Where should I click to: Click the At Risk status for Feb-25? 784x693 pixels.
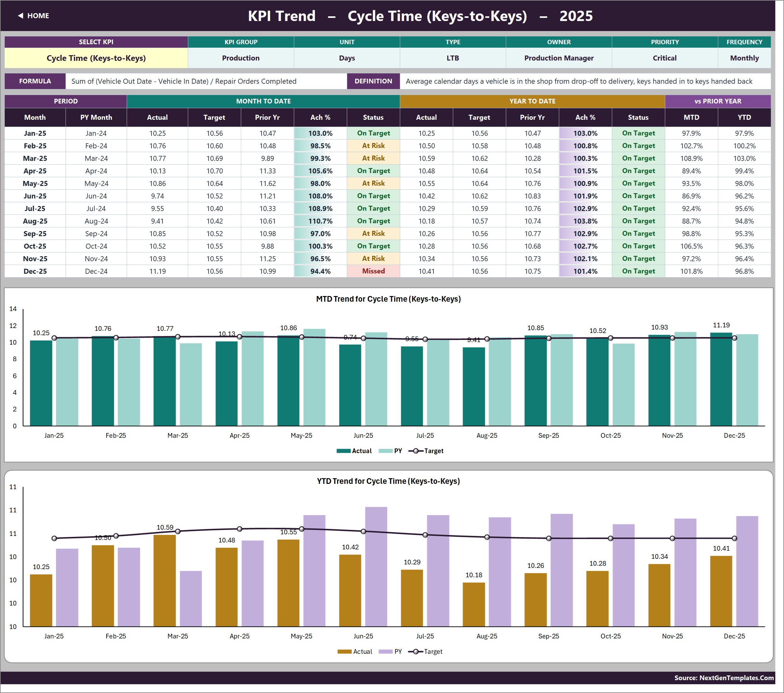click(373, 146)
